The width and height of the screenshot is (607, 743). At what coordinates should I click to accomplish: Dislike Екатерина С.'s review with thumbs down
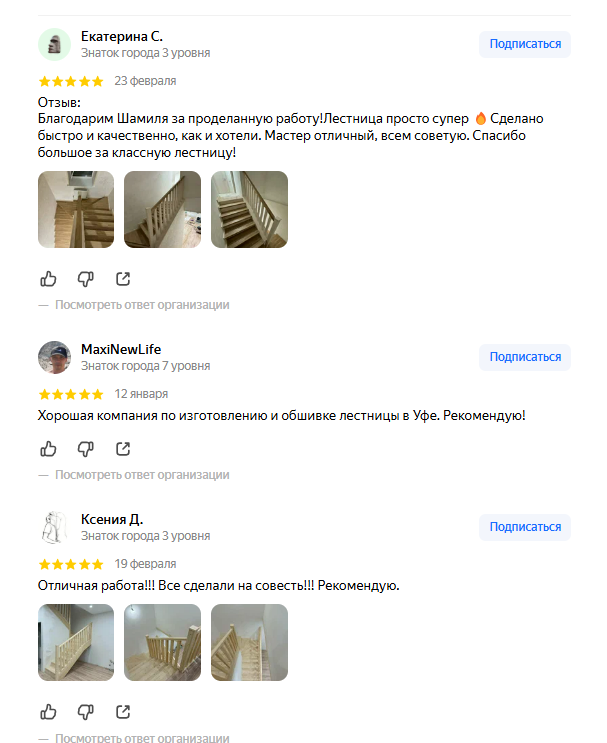85,279
